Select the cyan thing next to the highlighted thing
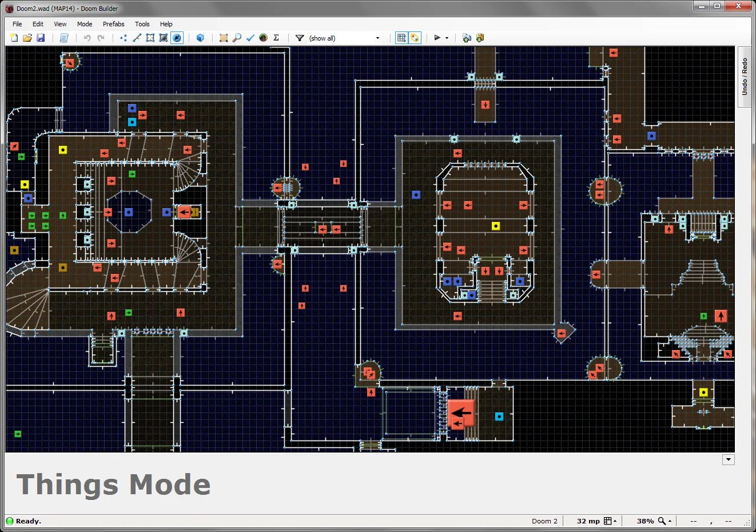The height and width of the screenshot is (532, 756). coord(499,416)
